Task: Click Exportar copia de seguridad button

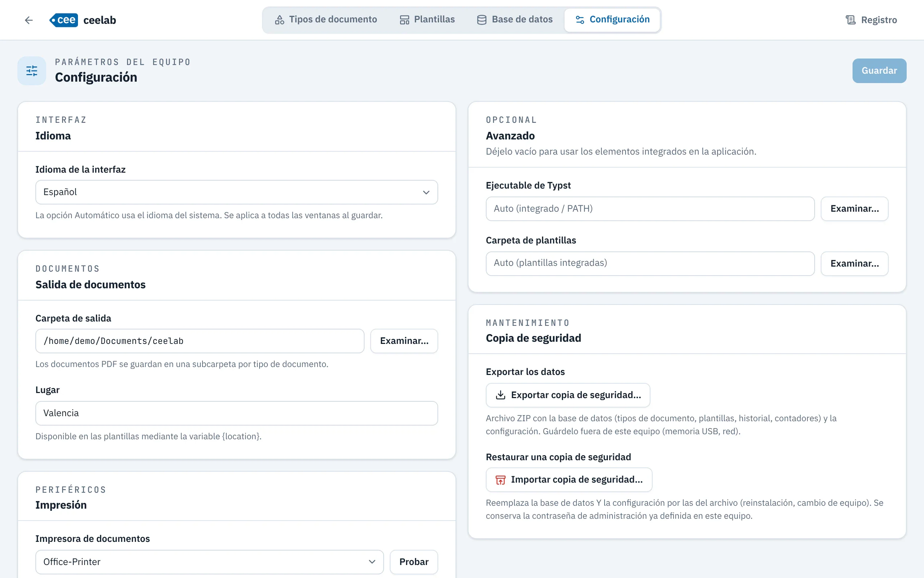Action: [x=568, y=395]
